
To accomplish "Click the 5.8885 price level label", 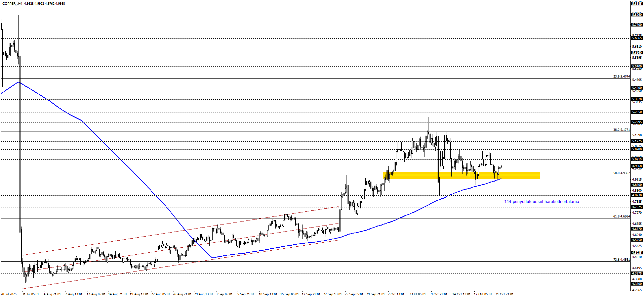I will [637, 3].
